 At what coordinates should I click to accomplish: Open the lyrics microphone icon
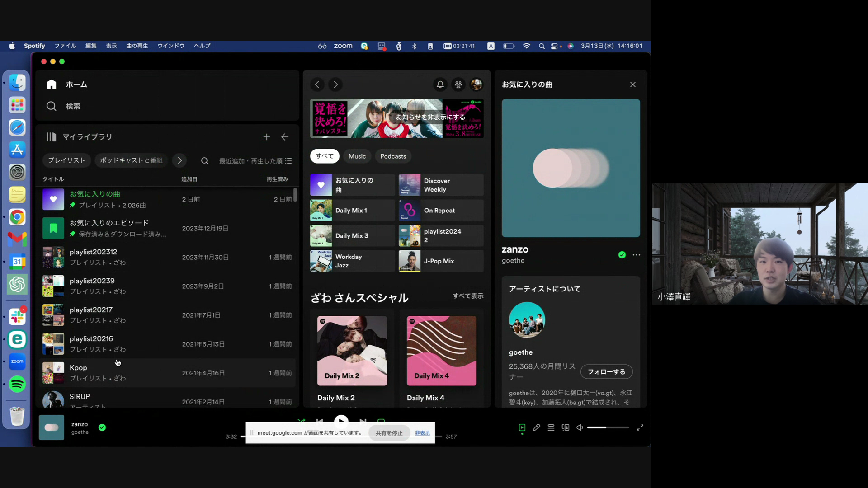[536, 427]
